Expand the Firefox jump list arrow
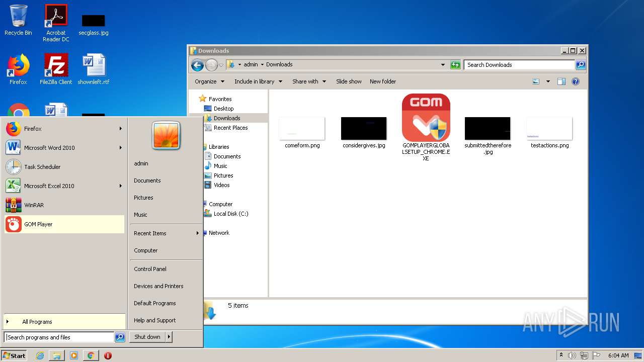 [x=121, y=129]
